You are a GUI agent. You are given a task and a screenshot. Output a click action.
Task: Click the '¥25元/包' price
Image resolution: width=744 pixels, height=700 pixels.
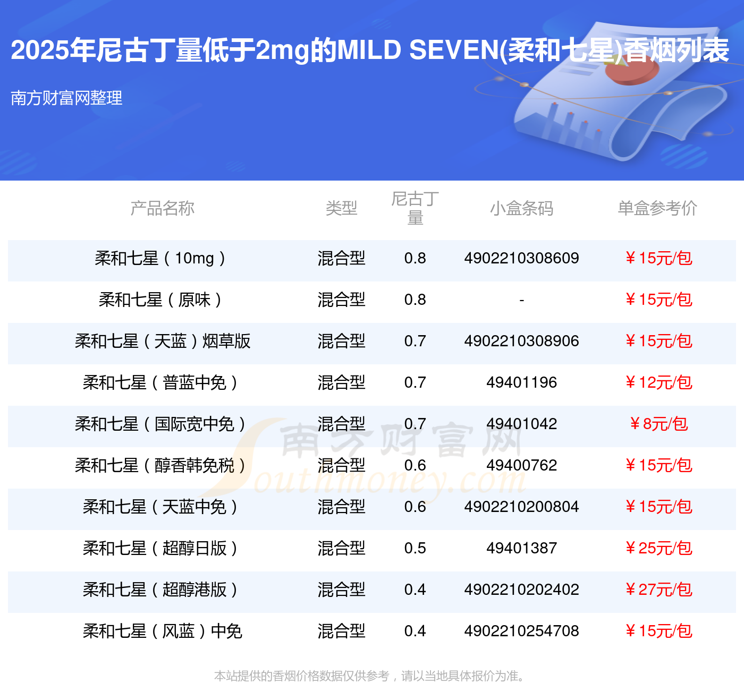658,548
